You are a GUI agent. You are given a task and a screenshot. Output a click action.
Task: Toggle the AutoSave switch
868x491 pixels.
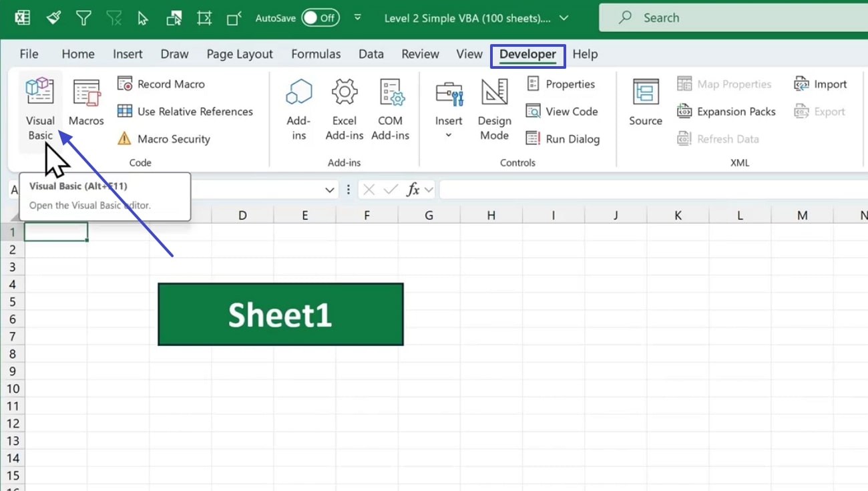(x=320, y=18)
